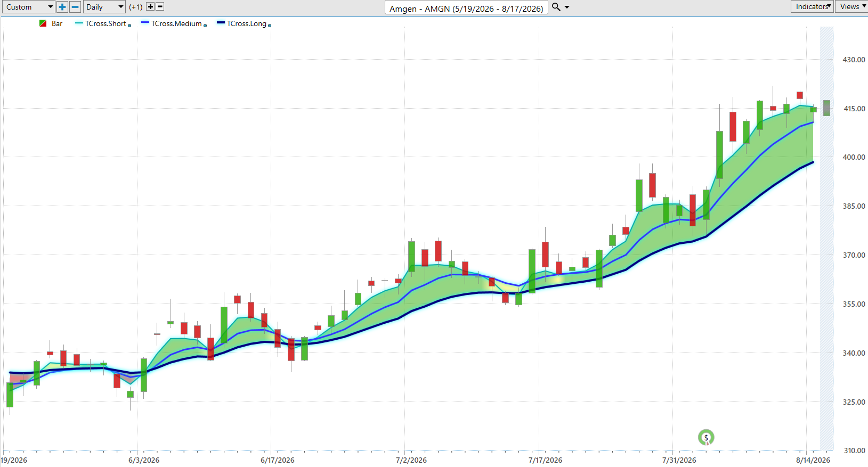The image size is (868, 467).
Task: Toggle the TCross.Medium legend dot
Action: pos(205,26)
